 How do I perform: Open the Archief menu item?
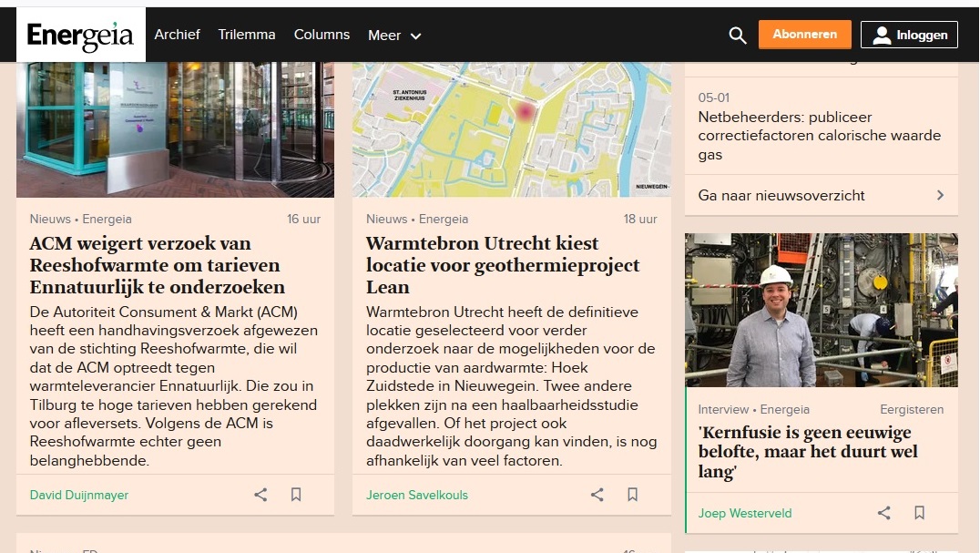click(177, 35)
